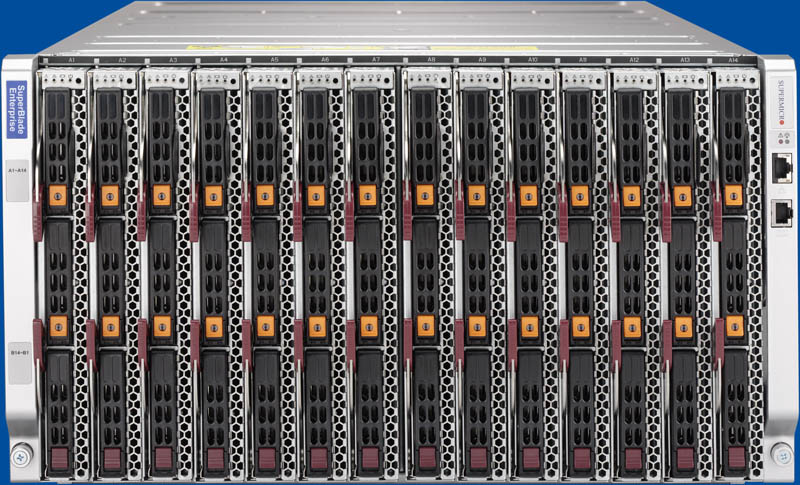Click blade A9 lower orange drive latch
The image size is (800, 485).
(x=477, y=326)
